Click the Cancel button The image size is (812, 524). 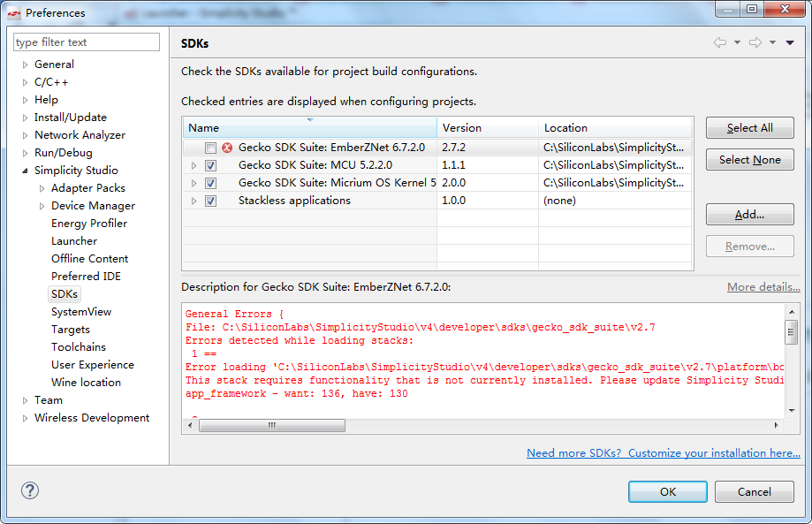(x=754, y=491)
